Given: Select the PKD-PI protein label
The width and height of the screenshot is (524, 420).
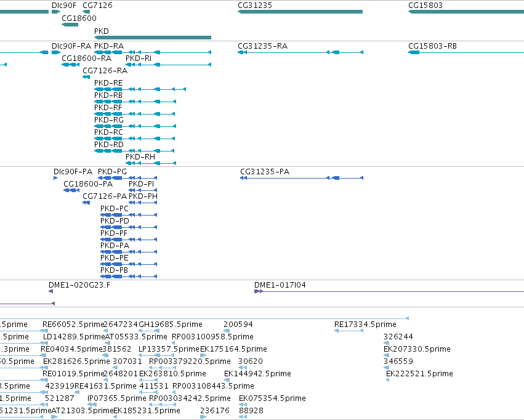Looking at the screenshot, I should [x=142, y=184].
